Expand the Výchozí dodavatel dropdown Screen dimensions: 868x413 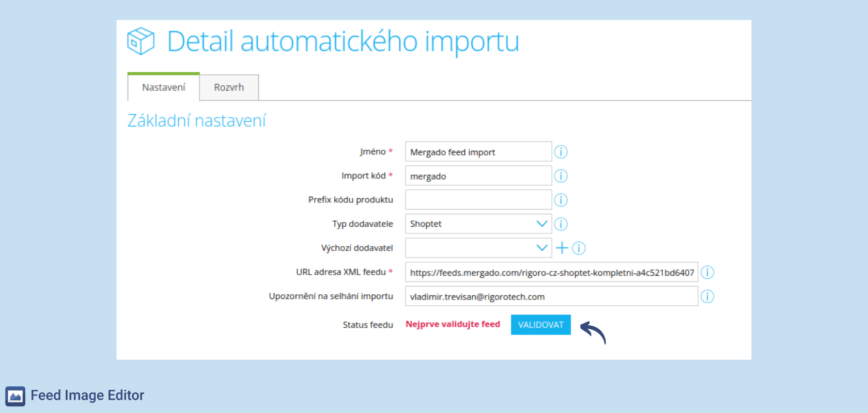pos(478,248)
